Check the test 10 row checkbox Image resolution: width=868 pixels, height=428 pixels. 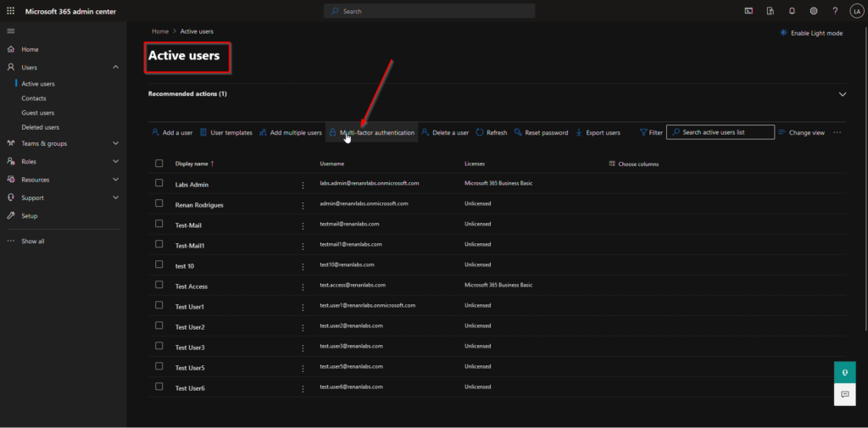tap(159, 264)
